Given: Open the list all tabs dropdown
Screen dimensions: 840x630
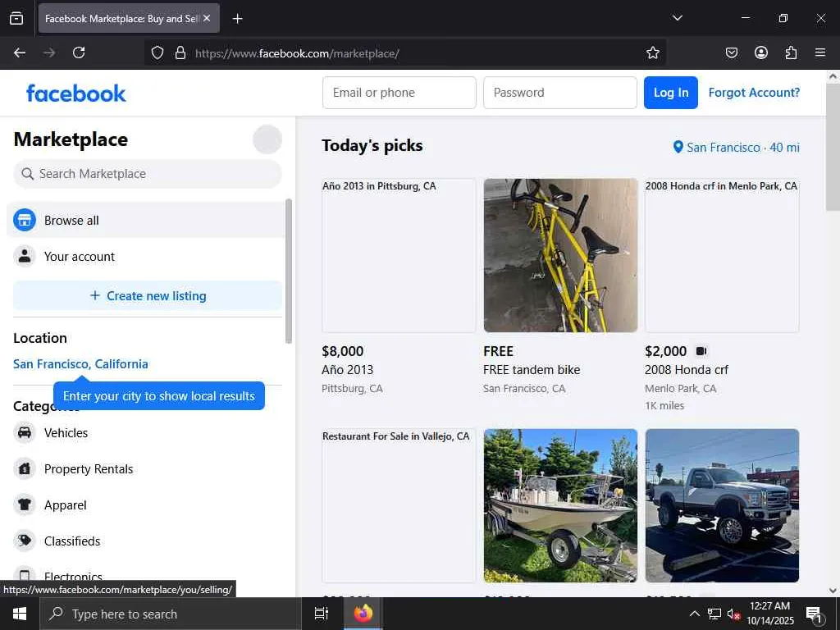Looking at the screenshot, I should pyautogui.click(x=677, y=18).
